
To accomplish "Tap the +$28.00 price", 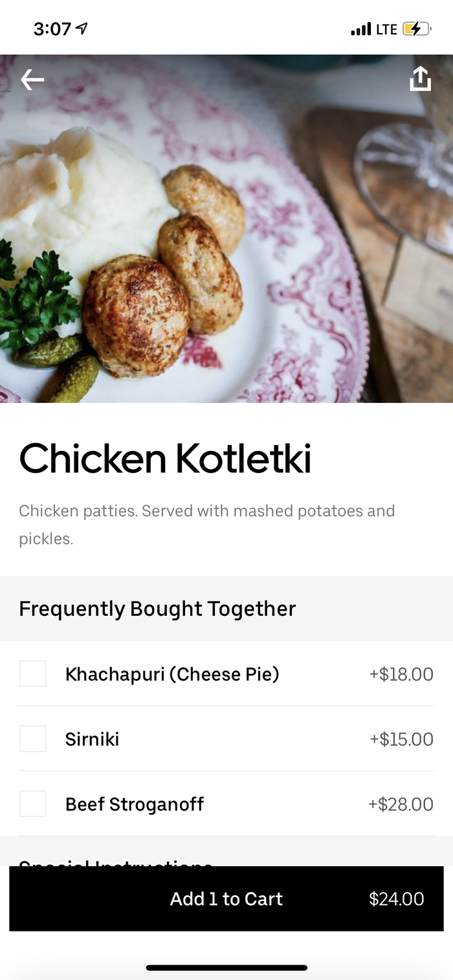I will click(401, 804).
